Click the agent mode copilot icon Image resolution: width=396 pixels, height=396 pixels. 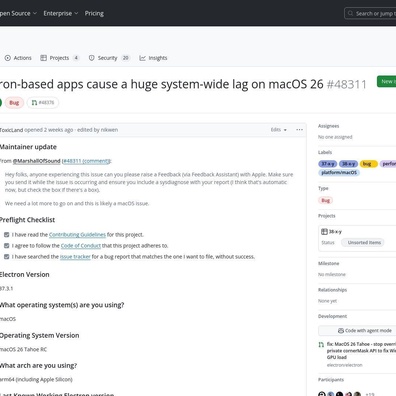tap(341, 331)
